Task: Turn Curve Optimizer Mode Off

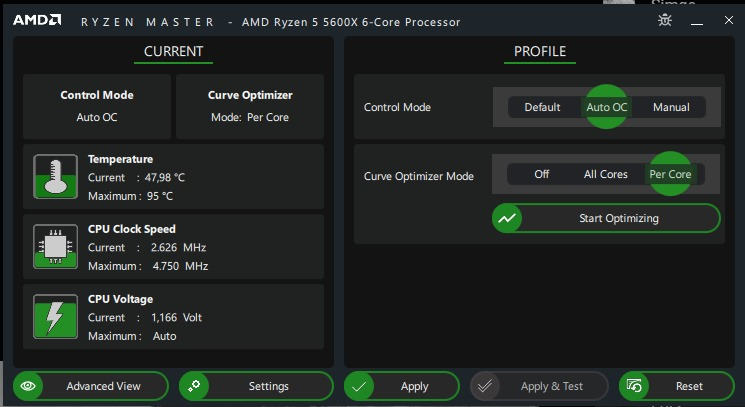Action: 541,174
